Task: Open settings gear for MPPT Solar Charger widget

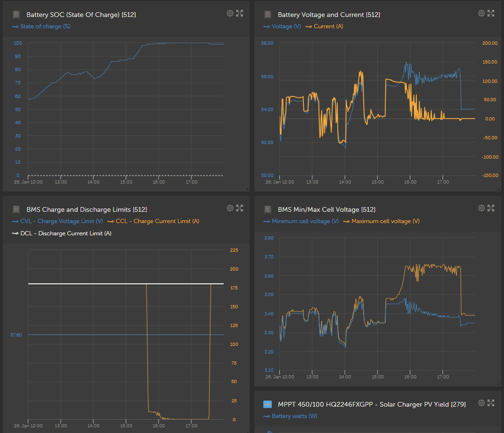Action: pyautogui.click(x=481, y=403)
